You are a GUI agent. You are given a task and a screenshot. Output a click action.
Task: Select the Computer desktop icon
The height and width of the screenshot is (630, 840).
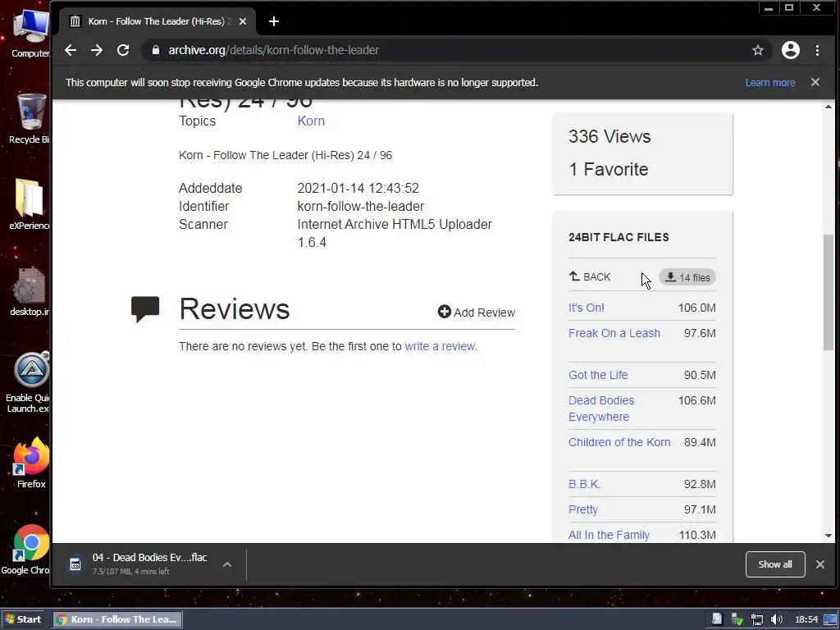tap(30, 34)
